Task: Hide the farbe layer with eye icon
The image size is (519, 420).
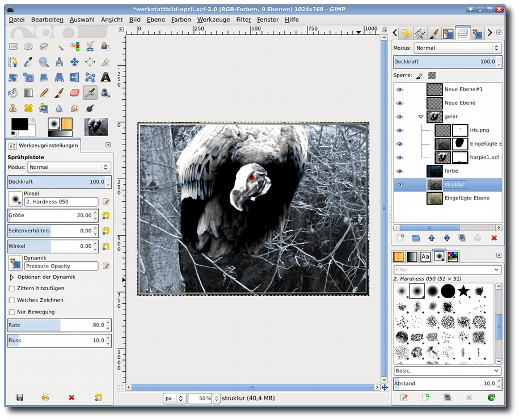Action: [399, 171]
